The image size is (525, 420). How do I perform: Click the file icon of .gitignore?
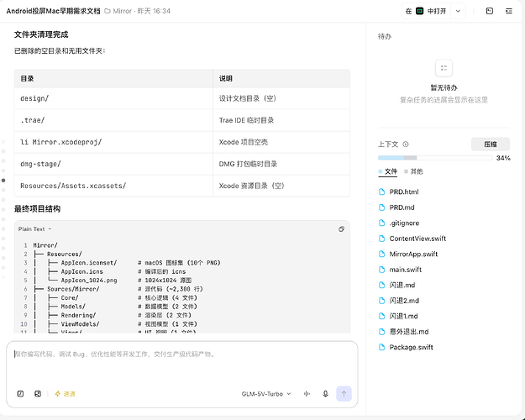coord(381,223)
